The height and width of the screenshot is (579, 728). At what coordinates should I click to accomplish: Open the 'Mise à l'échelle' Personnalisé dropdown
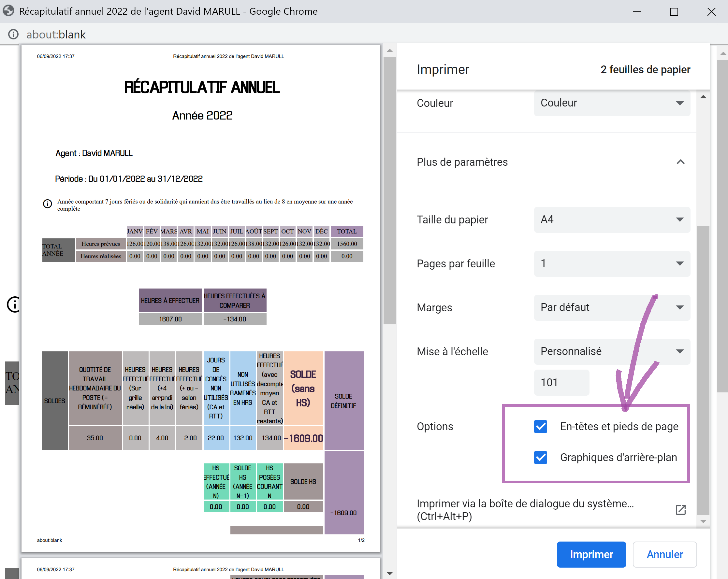(x=612, y=351)
